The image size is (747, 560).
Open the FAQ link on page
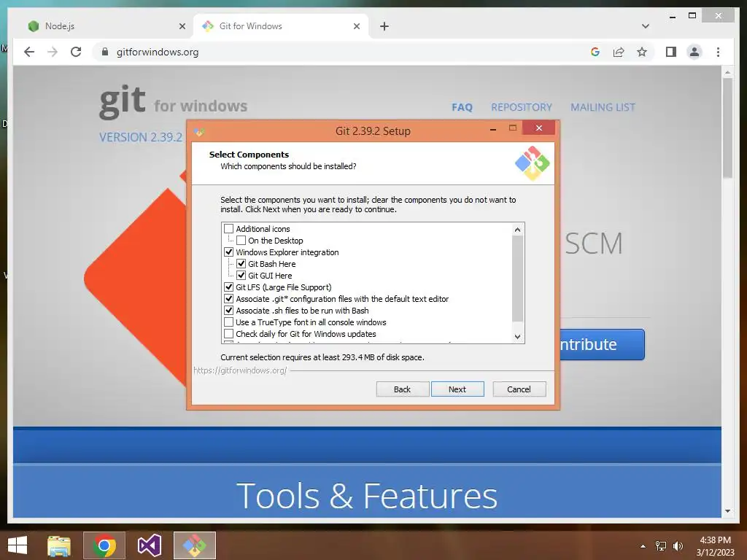(x=462, y=107)
